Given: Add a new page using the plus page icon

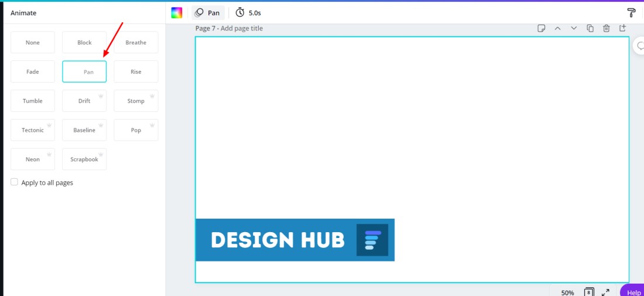Looking at the screenshot, I should point(623,28).
